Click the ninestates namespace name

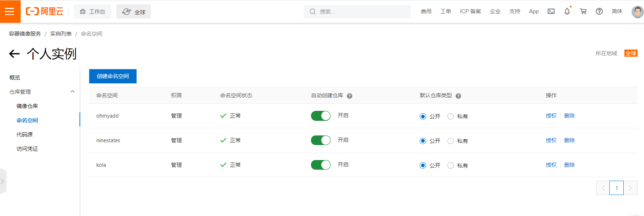(x=108, y=140)
